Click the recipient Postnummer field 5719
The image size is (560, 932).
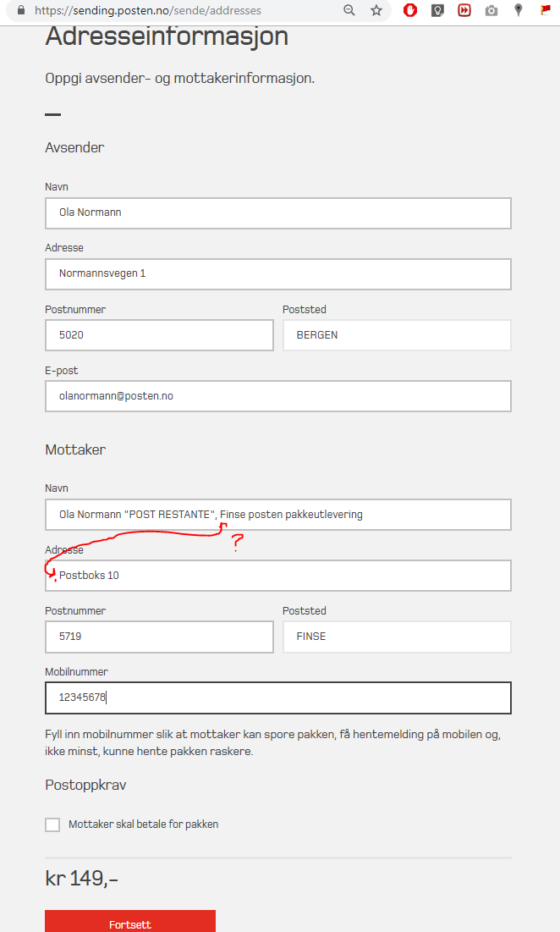point(159,637)
